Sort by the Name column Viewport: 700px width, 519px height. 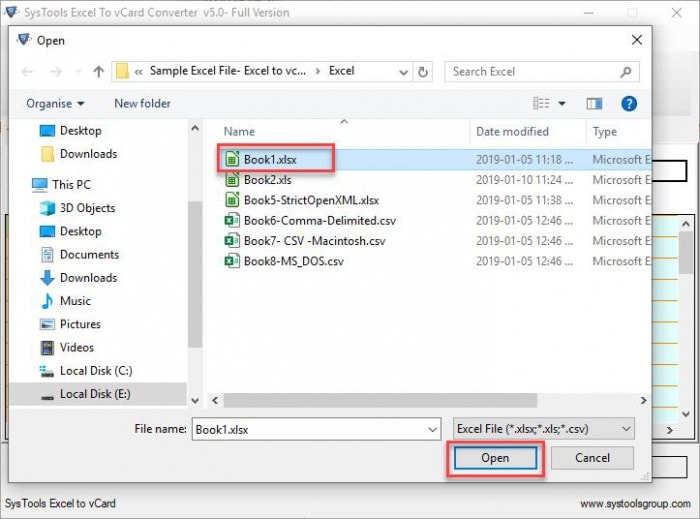click(239, 132)
